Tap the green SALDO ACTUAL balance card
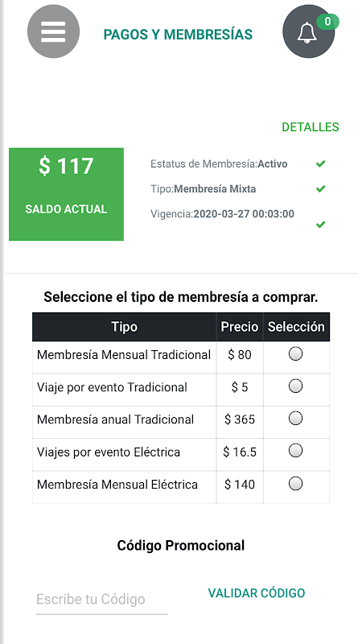This screenshot has height=644, width=362. pyautogui.click(x=66, y=194)
